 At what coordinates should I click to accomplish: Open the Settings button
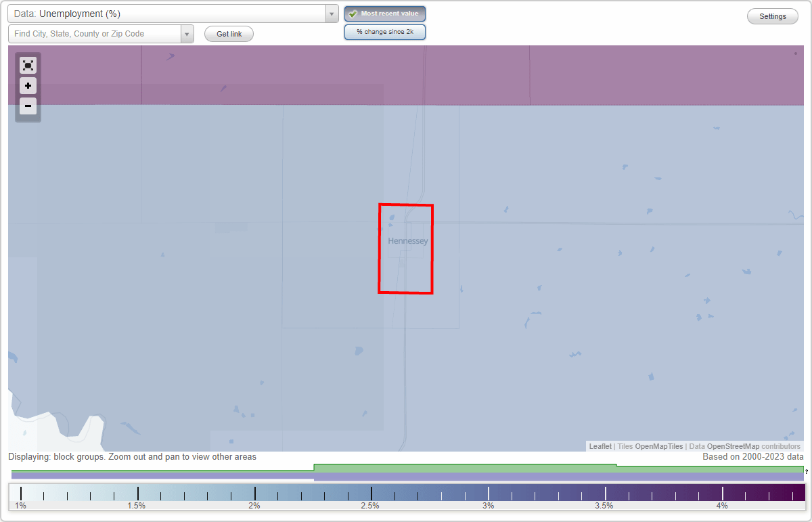(773, 17)
